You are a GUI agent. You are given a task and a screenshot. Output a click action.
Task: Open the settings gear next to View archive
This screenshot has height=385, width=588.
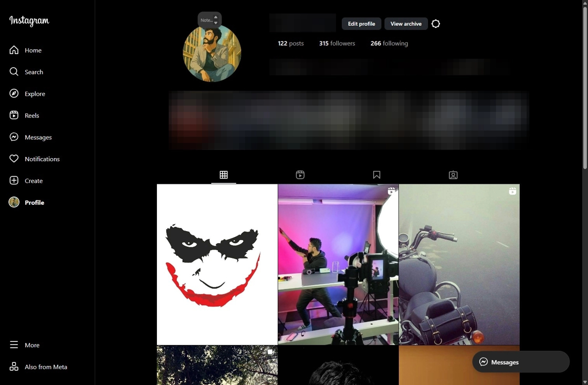point(435,24)
